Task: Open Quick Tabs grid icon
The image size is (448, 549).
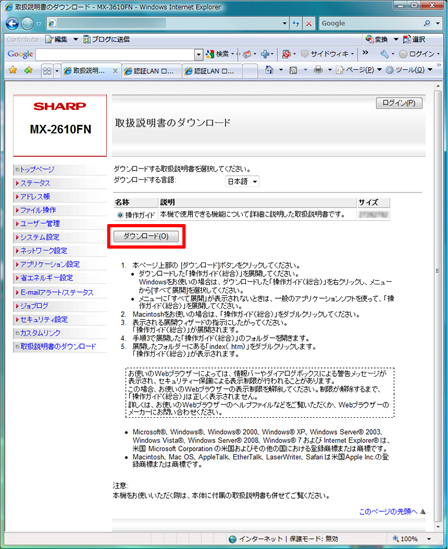Action: click(x=47, y=71)
